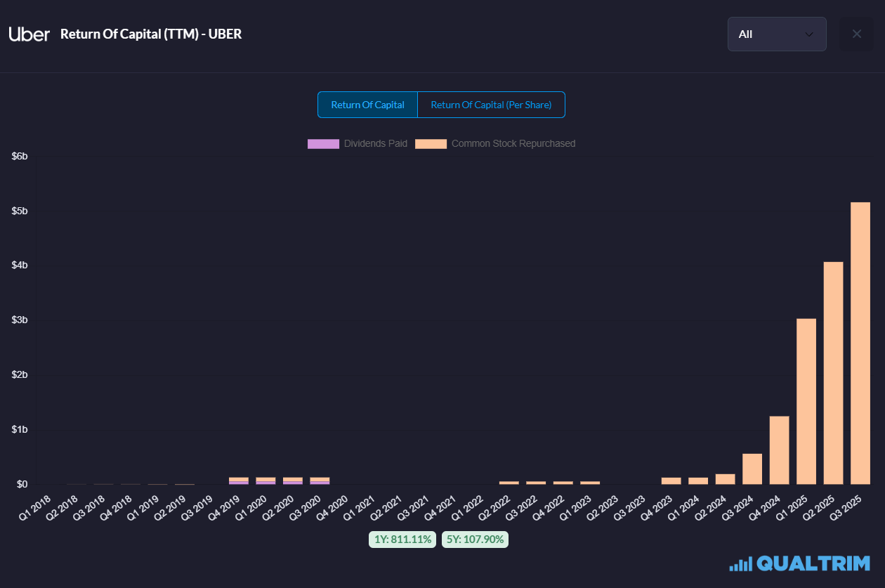Select the 1Y: 811.11% growth badge
885x588 pixels.
402,540
